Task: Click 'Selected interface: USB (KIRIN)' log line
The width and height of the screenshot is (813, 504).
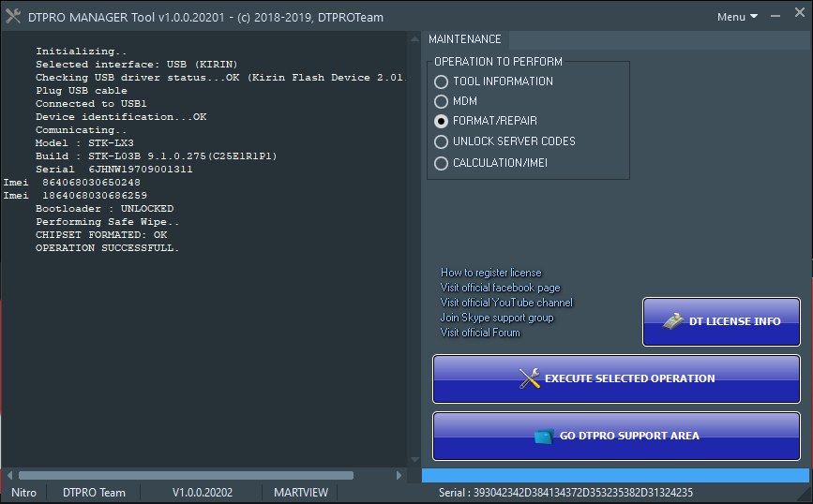Action: point(136,65)
